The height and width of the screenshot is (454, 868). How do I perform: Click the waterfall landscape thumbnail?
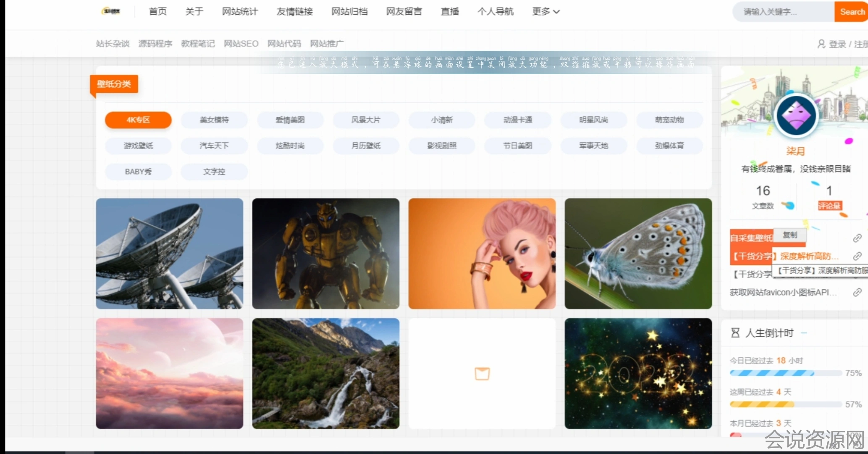325,374
